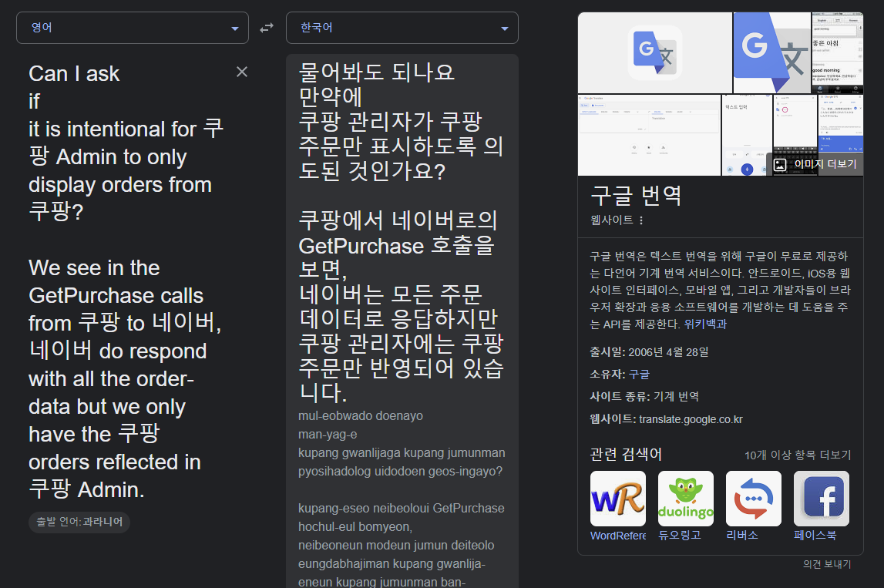The width and height of the screenshot is (884, 588).
Task: Click the 관련 검색어 heading
Action: (626, 455)
